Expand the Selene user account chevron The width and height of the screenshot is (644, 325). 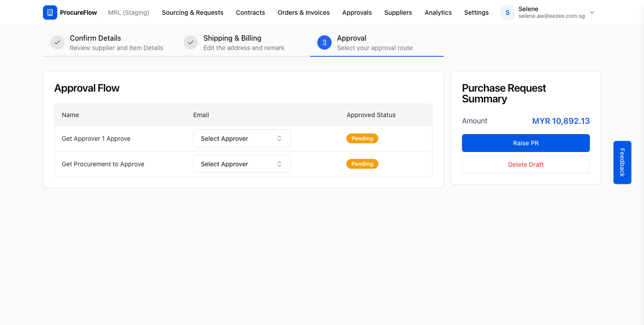tap(592, 13)
